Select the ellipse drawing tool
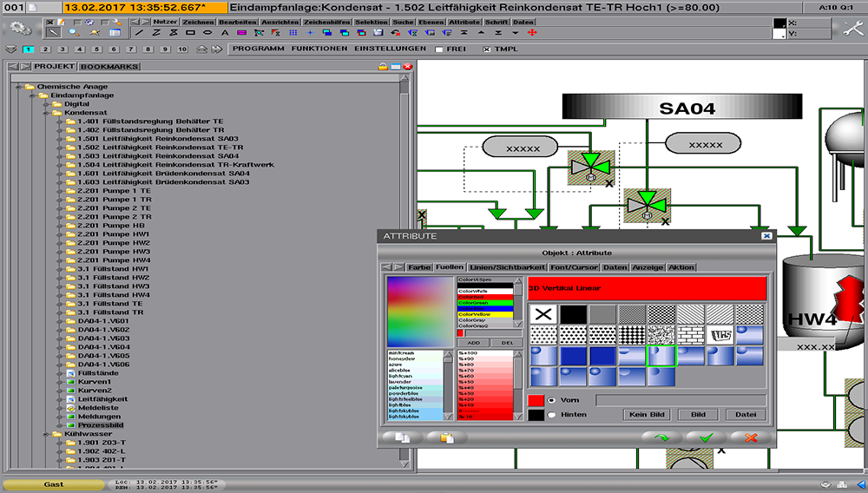868x493 pixels. pyautogui.click(x=207, y=33)
